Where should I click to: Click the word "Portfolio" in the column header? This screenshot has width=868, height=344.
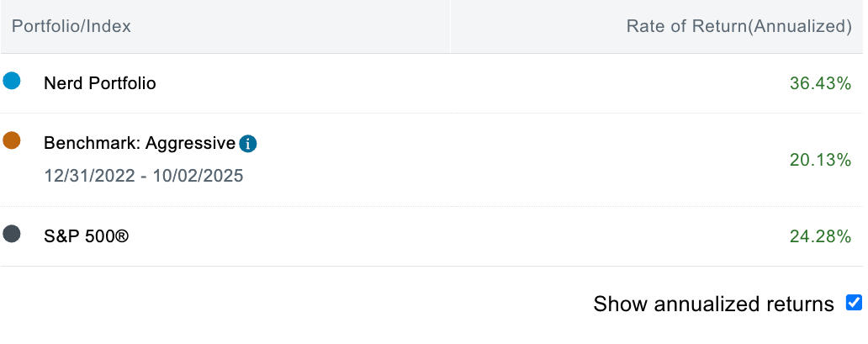[45, 26]
